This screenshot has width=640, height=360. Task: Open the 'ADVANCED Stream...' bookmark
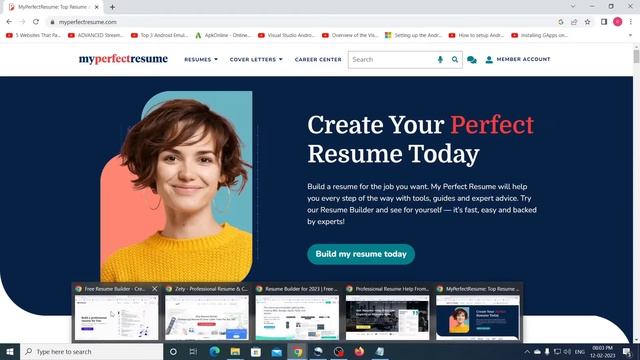pyautogui.click(x=96, y=36)
